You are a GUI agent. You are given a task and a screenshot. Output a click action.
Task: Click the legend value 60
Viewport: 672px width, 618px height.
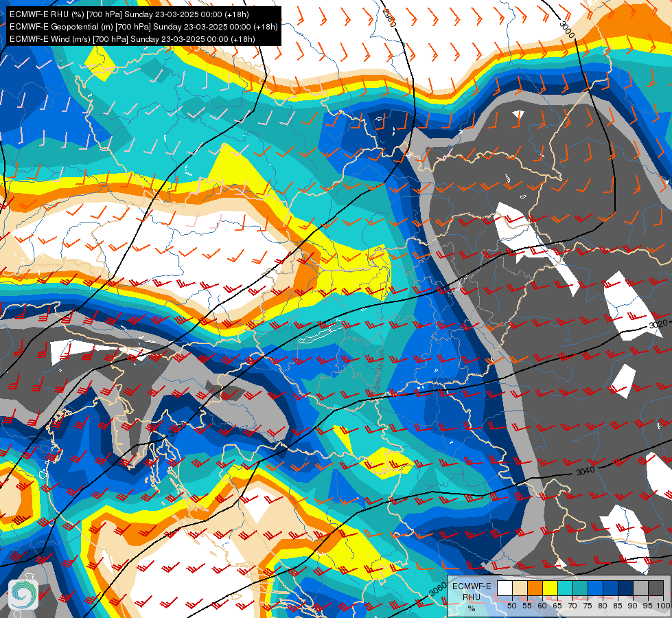(x=542, y=606)
